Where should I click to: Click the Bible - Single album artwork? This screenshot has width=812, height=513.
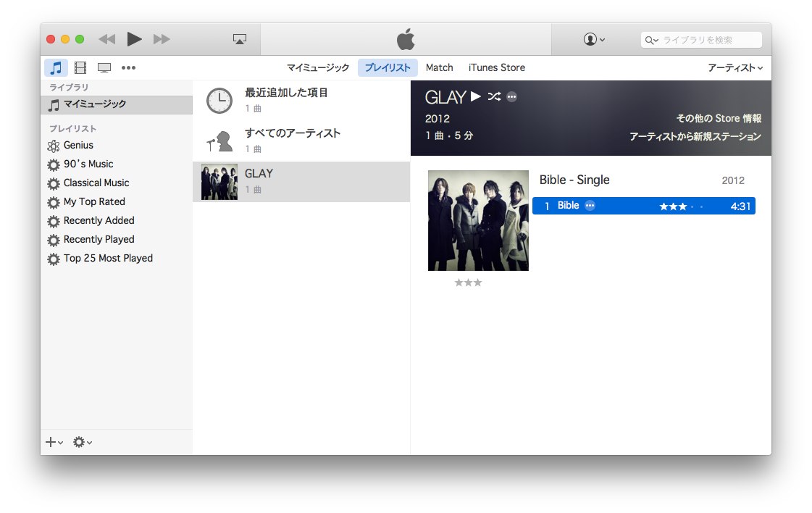[x=478, y=220]
